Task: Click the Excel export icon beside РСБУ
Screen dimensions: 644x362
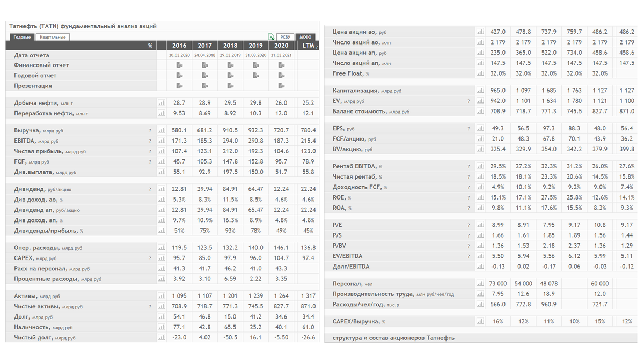Action: pos(272,37)
